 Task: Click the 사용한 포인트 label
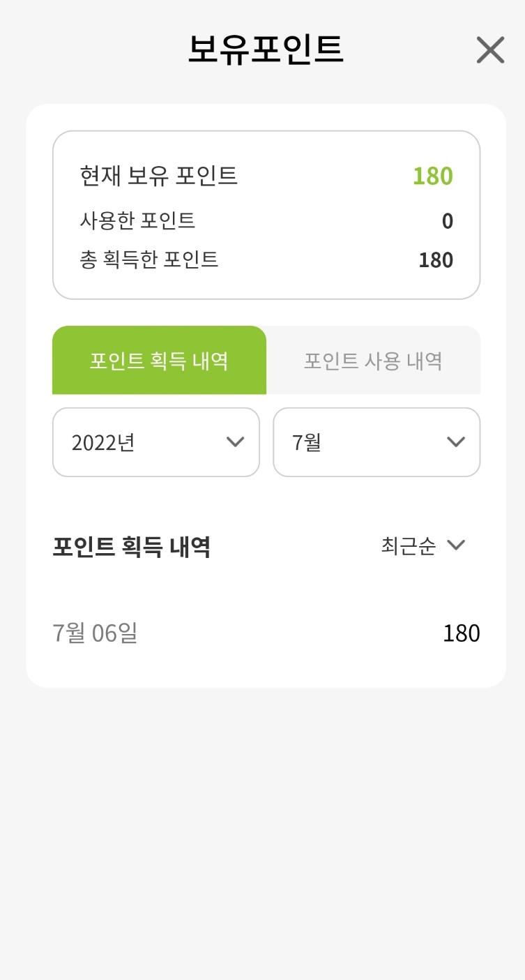point(137,220)
